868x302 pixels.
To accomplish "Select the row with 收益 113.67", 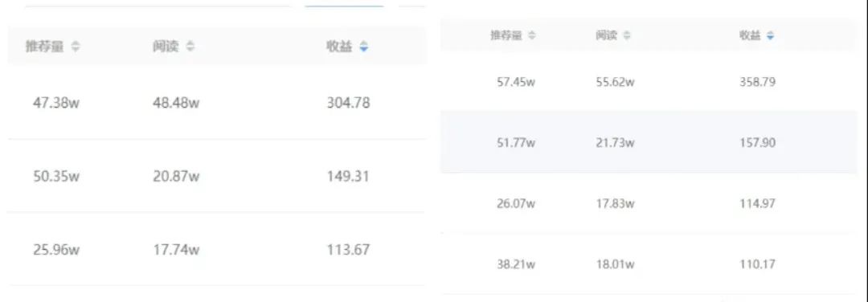I will [216, 250].
